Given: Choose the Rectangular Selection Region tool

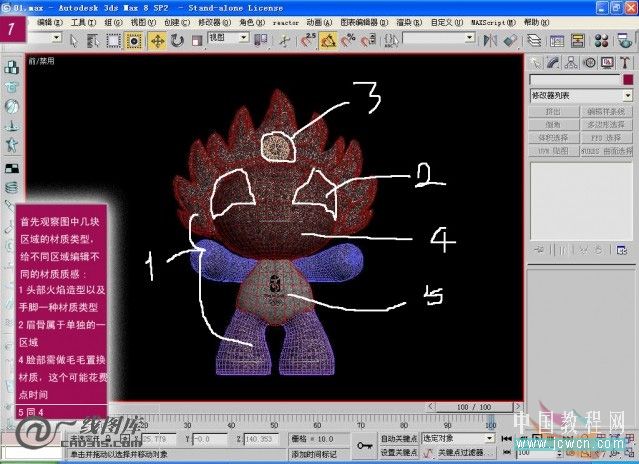Looking at the screenshot, I should pos(113,40).
